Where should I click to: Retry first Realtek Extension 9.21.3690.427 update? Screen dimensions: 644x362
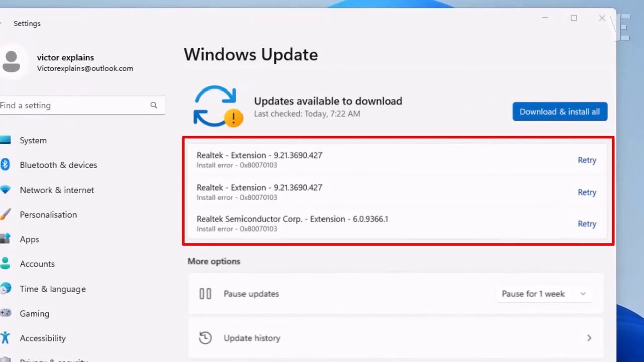[587, 160]
